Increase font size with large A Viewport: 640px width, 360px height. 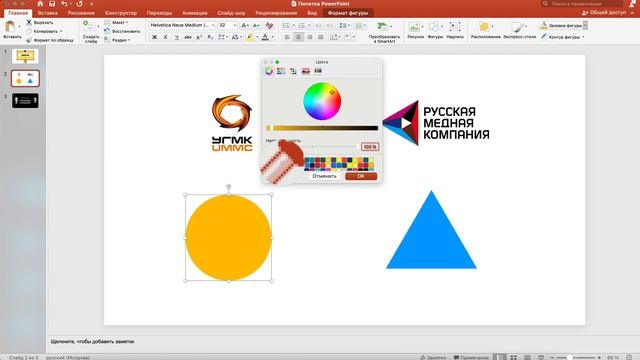[244, 25]
